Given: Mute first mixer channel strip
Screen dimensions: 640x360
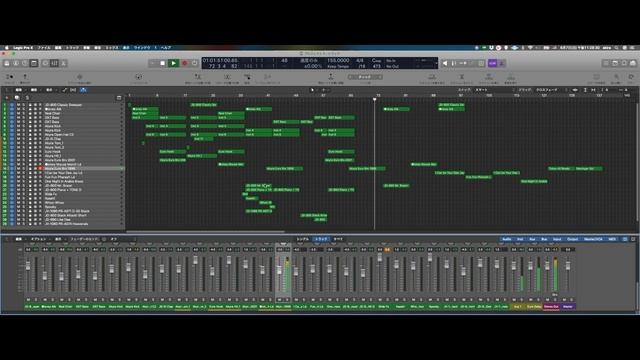Looking at the screenshot, I should click(28, 300).
